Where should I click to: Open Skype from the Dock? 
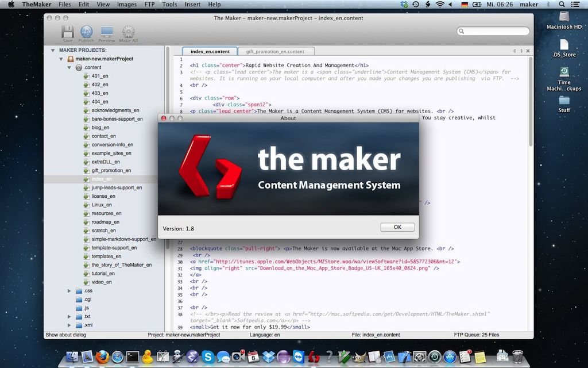(208, 356)
